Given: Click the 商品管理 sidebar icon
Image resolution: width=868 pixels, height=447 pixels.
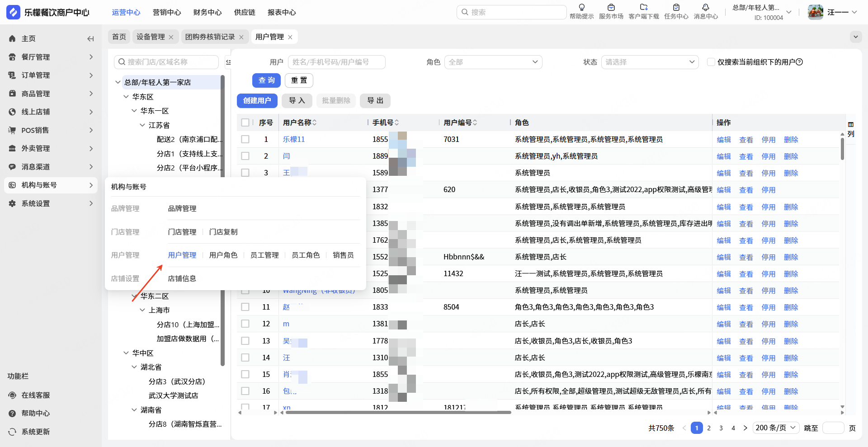Looking at the screenshot, I should click(12, 94).
